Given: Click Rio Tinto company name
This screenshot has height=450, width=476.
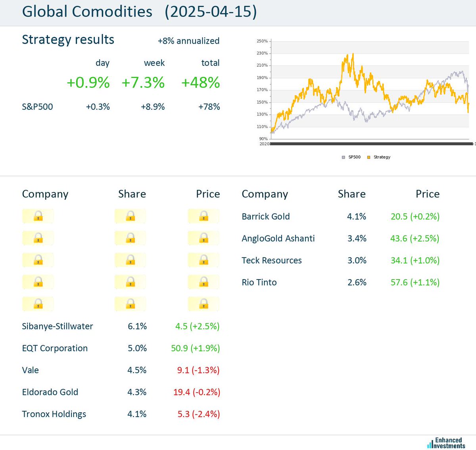Looking at the screenshot, I should [259, 282].
